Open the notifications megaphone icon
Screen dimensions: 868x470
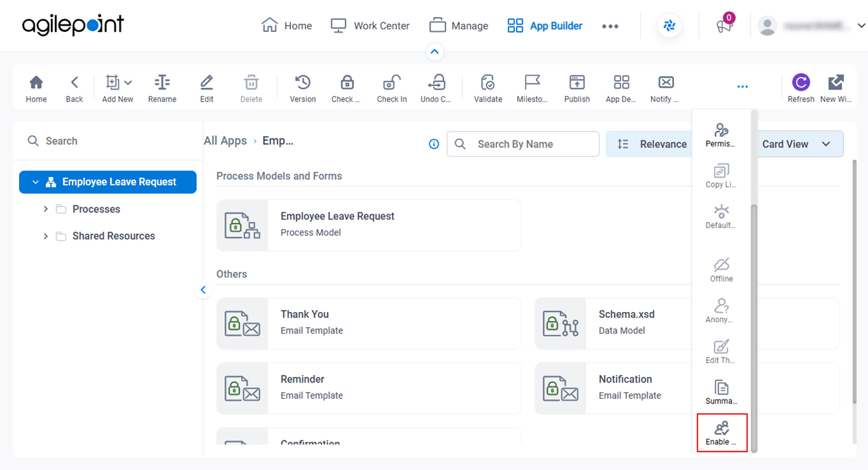[725, 26]
